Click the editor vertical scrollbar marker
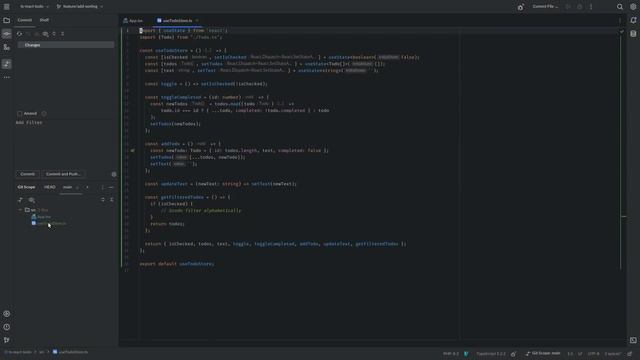 point(624,216)
